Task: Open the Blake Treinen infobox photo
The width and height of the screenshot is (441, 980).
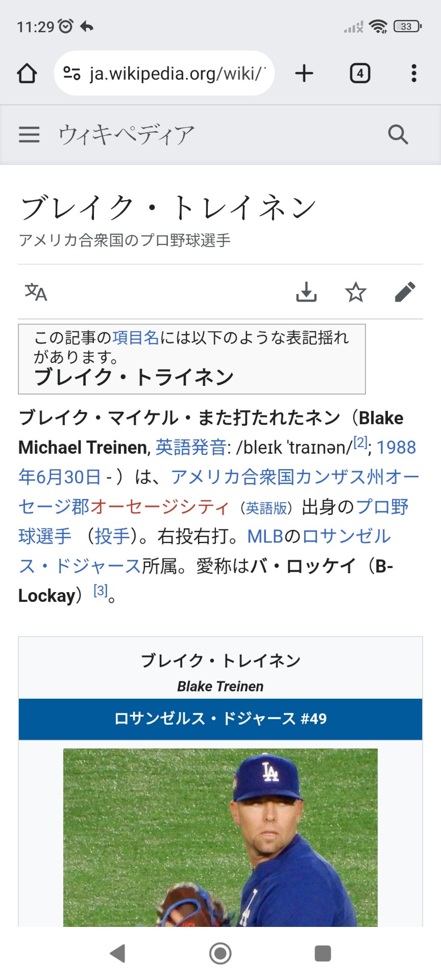Action: [x=220, y=837]
